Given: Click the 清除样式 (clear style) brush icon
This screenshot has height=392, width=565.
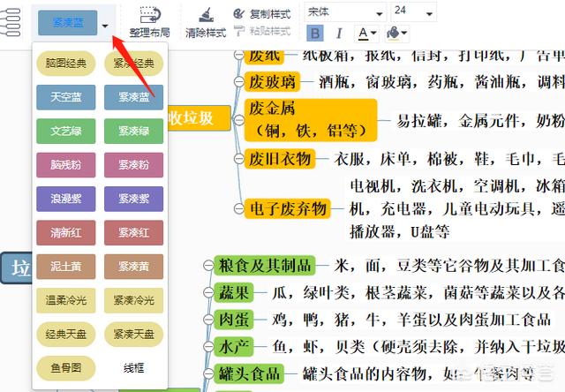Looking at the screenshot, I should click(206, 15).
